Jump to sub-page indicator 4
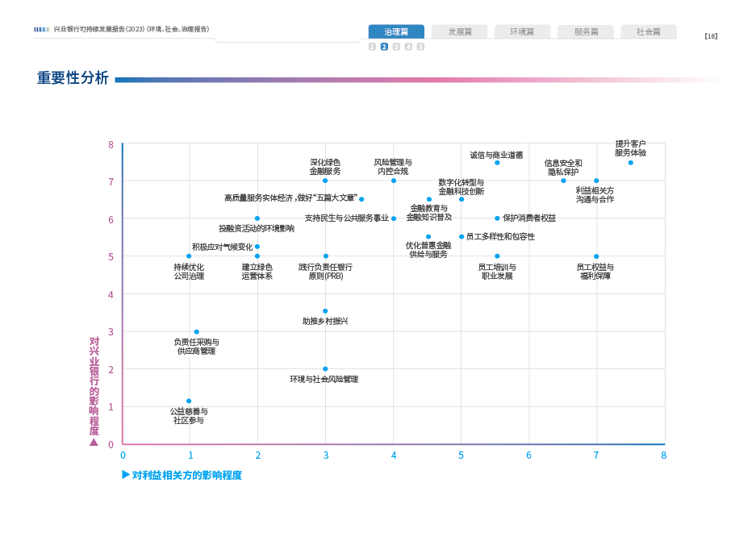Screen dimensions: 756x549 click(408, 47)
